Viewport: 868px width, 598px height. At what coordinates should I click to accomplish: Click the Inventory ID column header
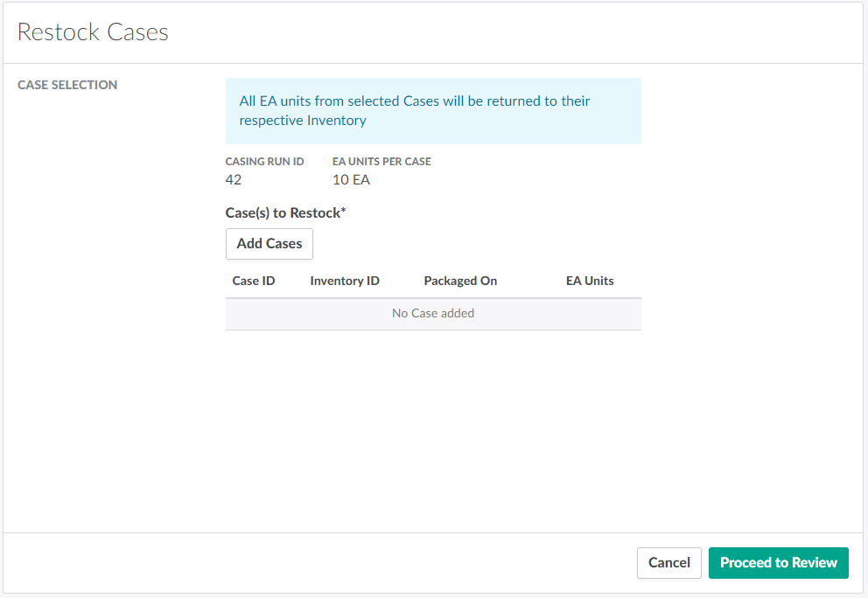344,281
